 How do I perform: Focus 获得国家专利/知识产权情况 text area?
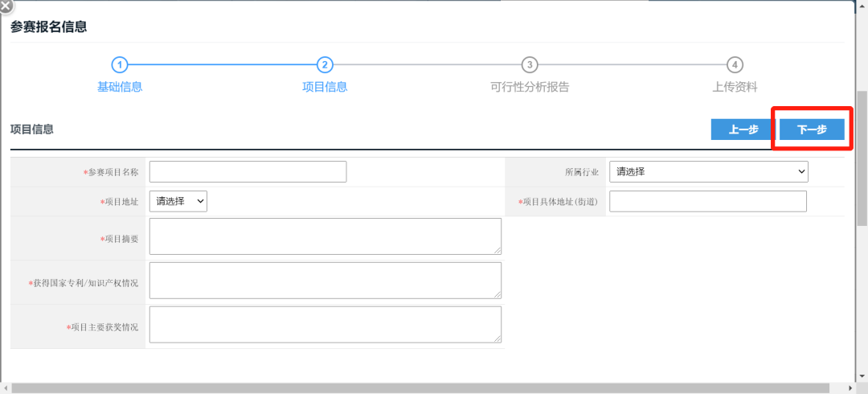(325, 281)
